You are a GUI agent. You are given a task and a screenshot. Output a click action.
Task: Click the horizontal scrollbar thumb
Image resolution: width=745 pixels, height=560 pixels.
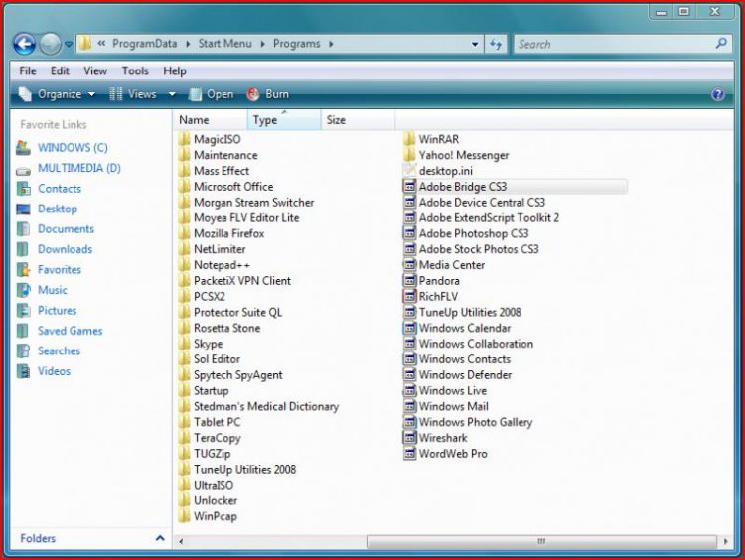coord(541,541)
